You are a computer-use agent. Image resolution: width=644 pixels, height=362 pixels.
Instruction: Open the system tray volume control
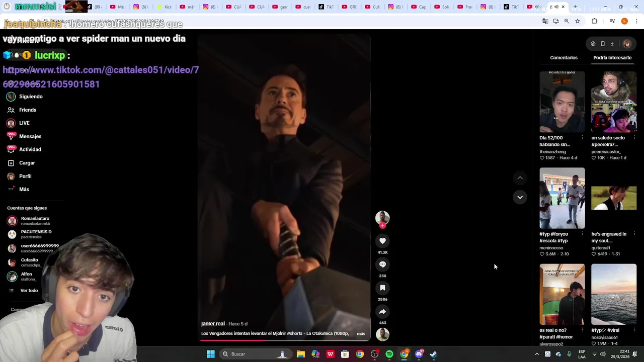[x=603, y=354]
